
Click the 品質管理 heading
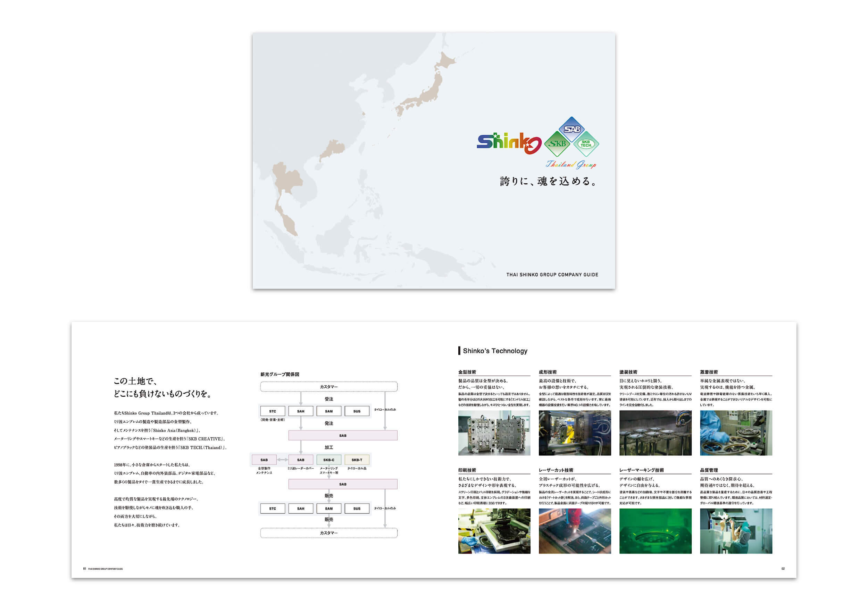(709, 470)
